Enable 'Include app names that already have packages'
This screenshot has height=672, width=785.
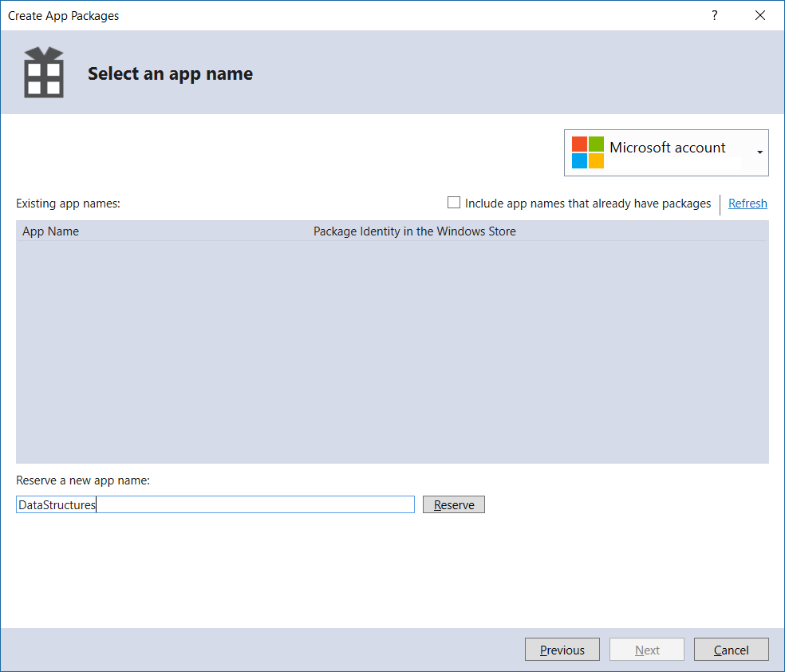click(x=454, y=203)
